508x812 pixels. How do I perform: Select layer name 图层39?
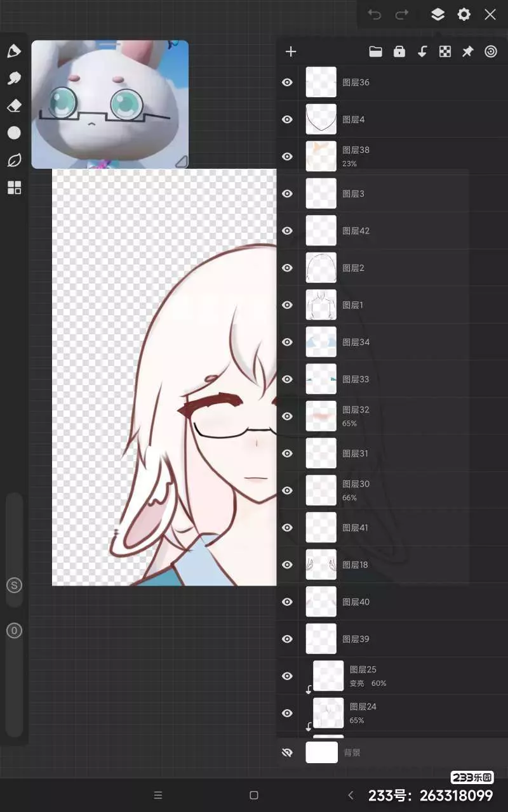pyautogui.click(x=356, y=639)
